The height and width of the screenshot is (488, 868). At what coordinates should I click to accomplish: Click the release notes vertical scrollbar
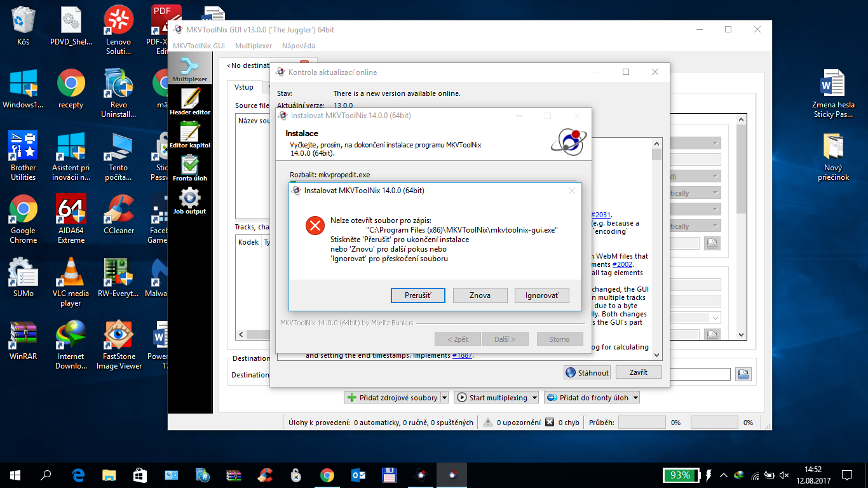click(x=657, y=248)
